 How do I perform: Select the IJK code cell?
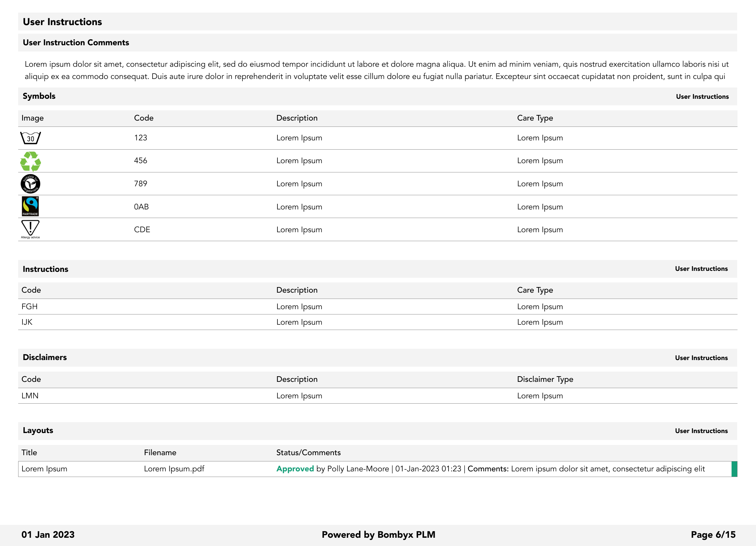click(27, 322)
